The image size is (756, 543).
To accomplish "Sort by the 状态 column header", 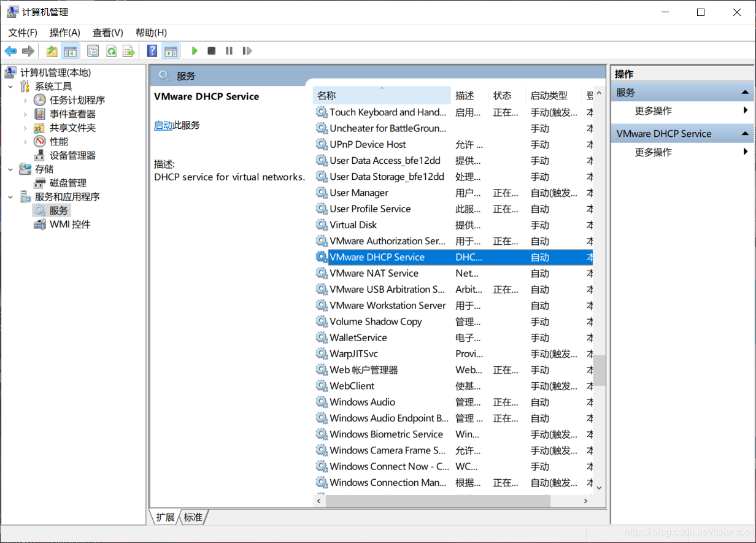I will point(507,96).
